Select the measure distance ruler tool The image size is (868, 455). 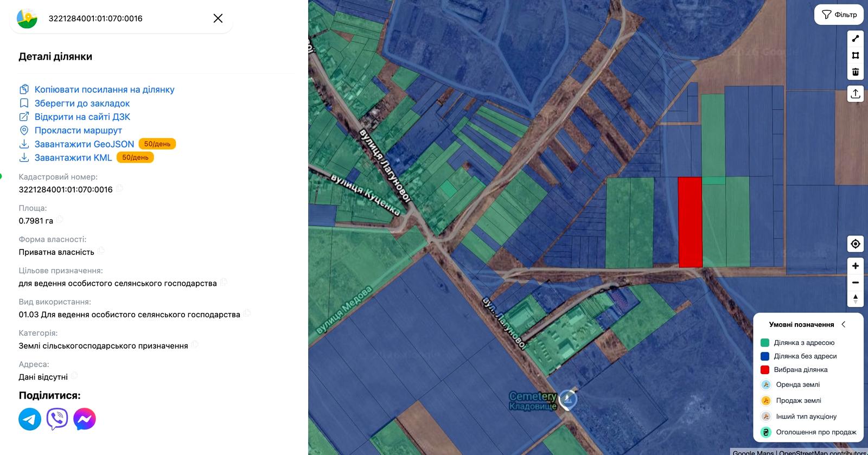(x=856, y=39)
